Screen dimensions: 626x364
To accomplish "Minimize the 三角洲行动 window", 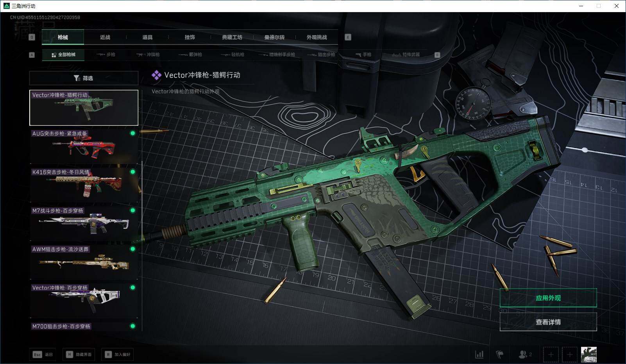I will (581, 6).
